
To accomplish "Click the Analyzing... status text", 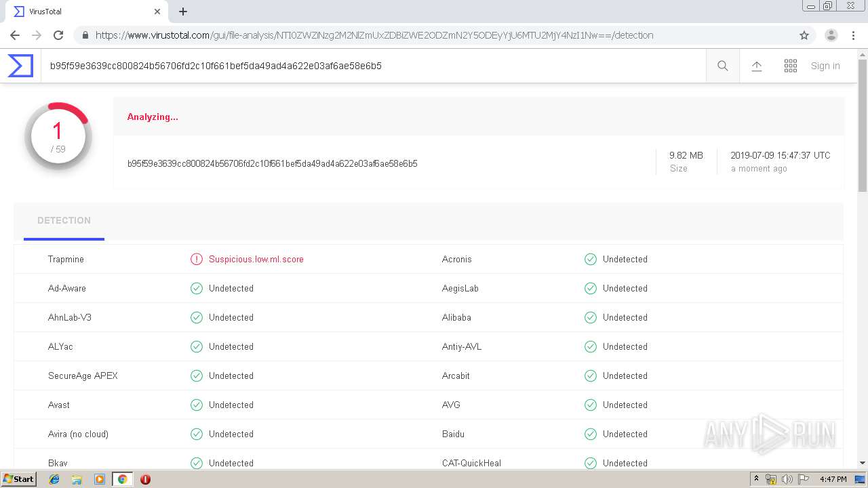I will coord(153,117).
